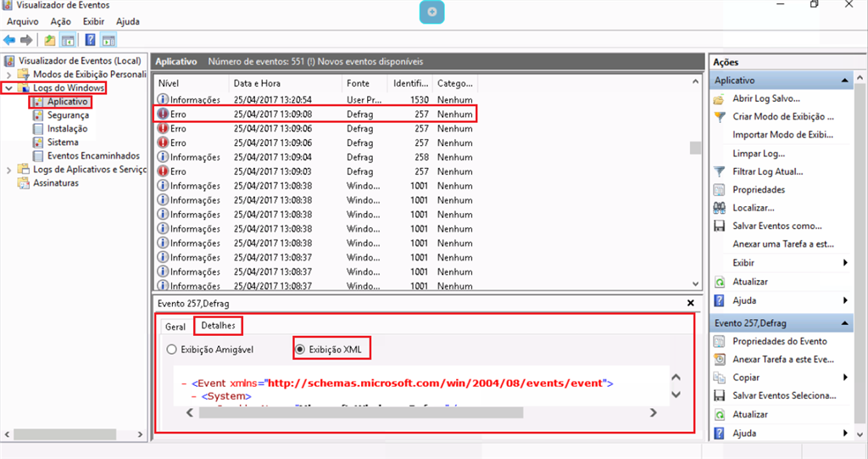Image resolution: width=868 pixels, height=459 pixels.
Task: Sort events by Data e Hora column header
Action: tap(286, 83)
